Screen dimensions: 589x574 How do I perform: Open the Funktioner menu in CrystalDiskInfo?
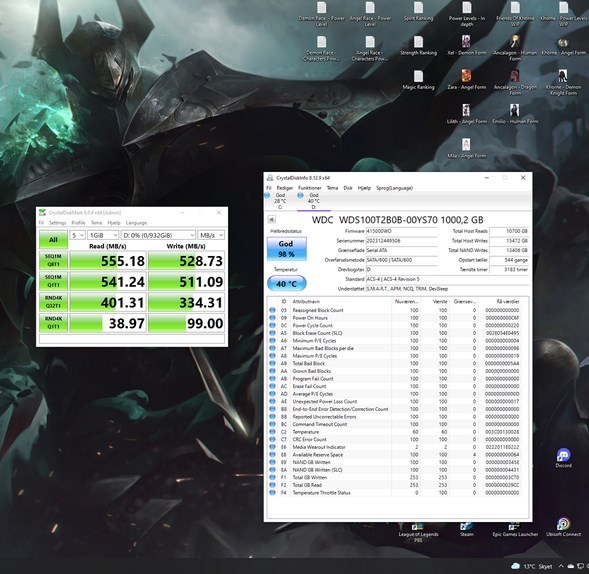(x=310, y=188)
